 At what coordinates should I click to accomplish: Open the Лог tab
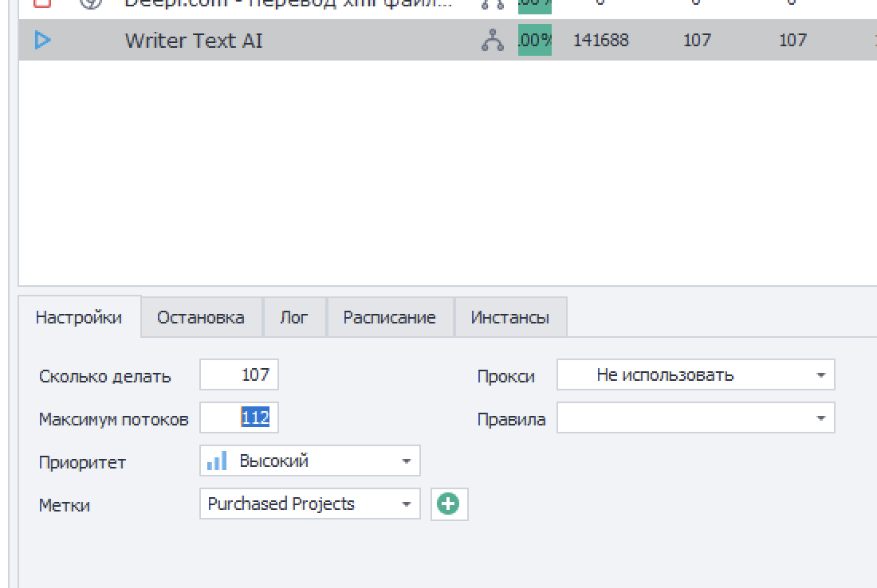coord(294,317)
